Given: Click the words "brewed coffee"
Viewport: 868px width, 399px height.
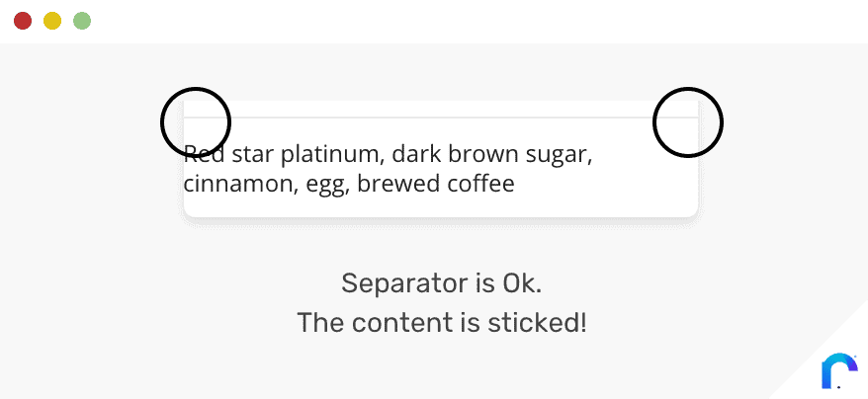Looking at the screenshot, I should [x=436, y=183].
